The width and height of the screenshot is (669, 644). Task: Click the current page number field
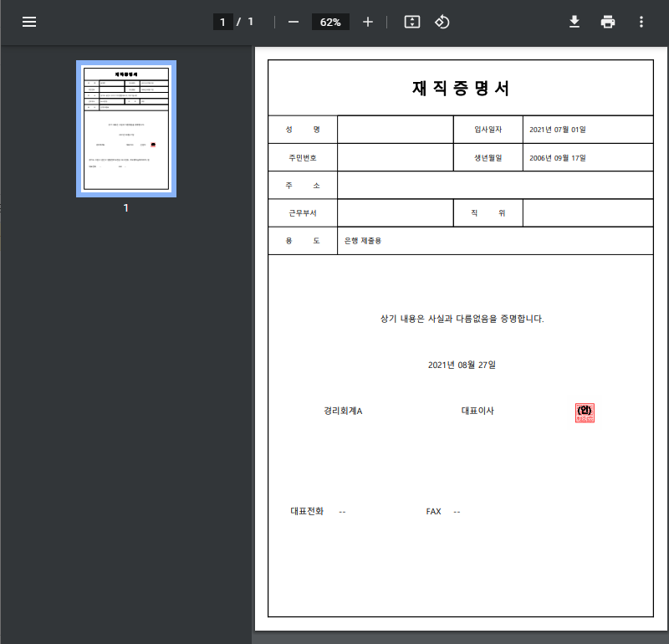[x=222, y=22]
